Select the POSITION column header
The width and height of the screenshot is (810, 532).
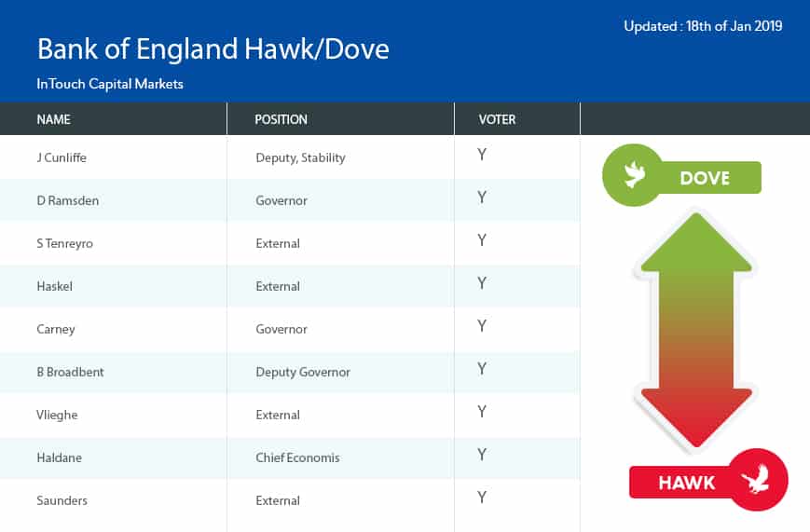281,119
